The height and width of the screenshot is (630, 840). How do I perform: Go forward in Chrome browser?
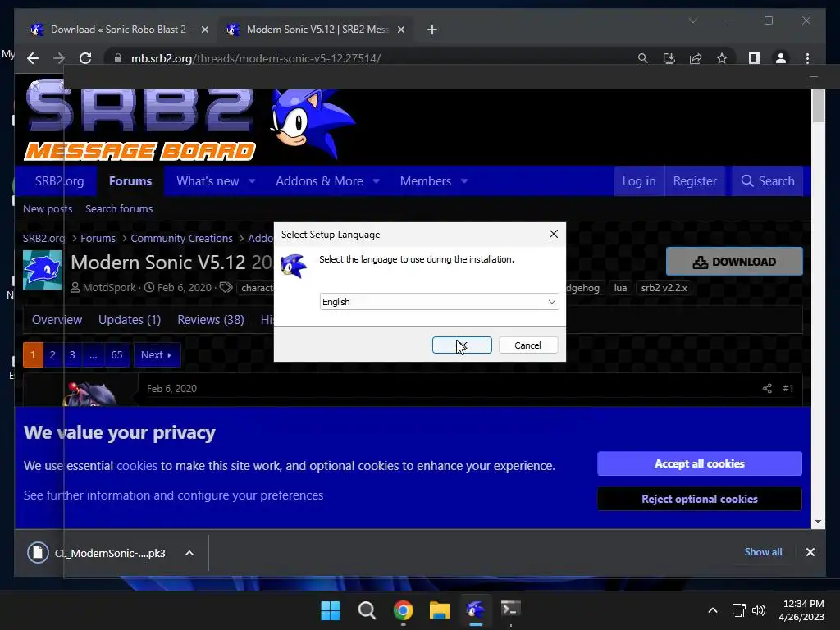[59, 58]
